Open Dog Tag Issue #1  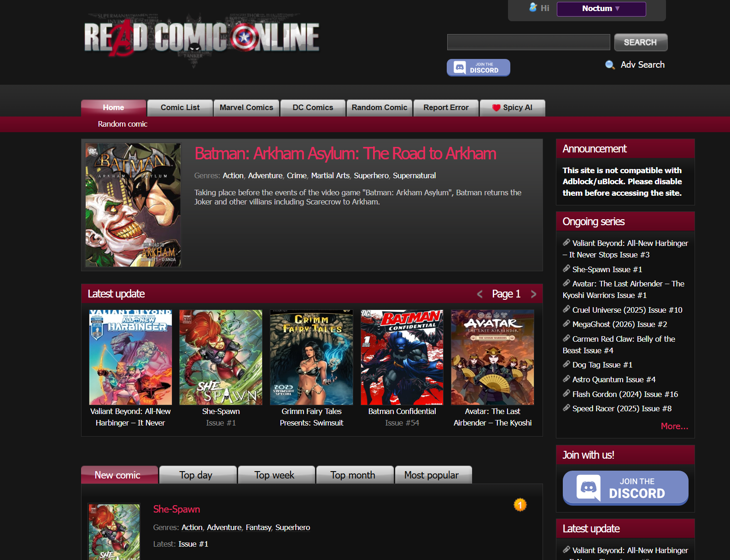602,365
